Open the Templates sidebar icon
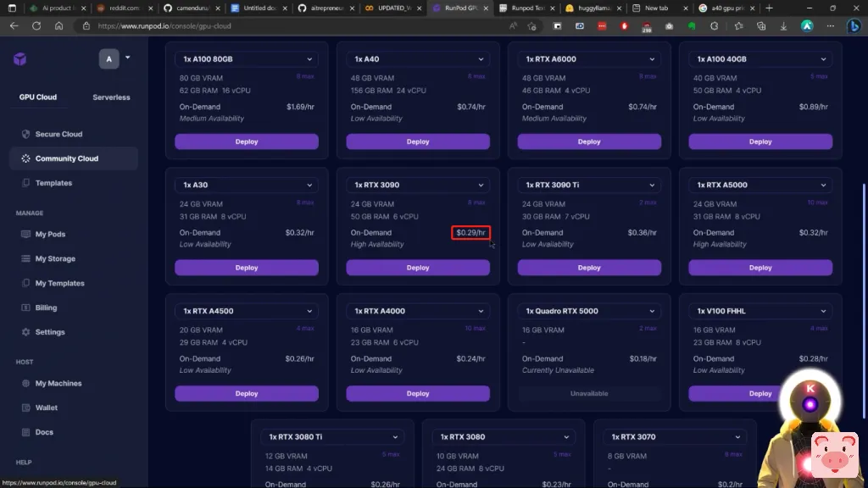 (x=25, y=183)
